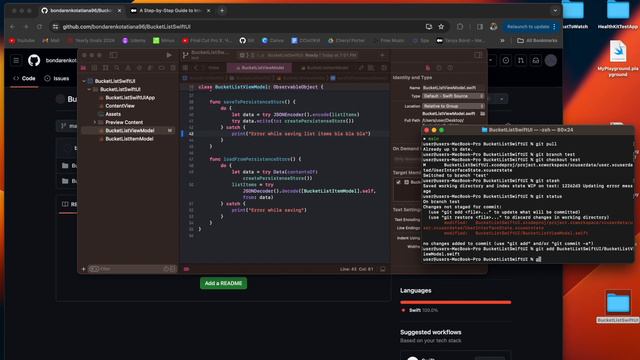Run the Xcode project with the play button
Image resolution: width=640 pixels, height=360 pixels.
click(x=169, y=55)
